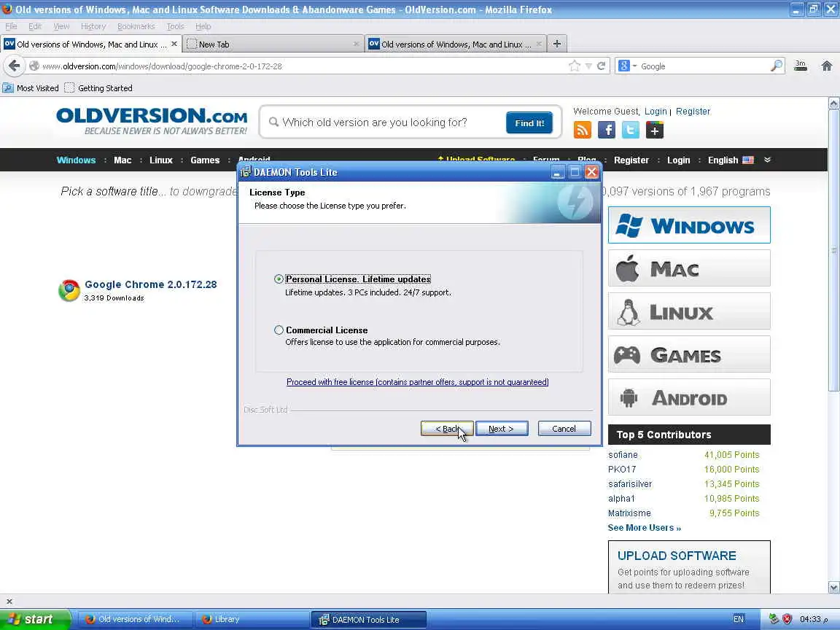Open Firefox Bookmarks menu
840x630 pixels.
point(136,26)
